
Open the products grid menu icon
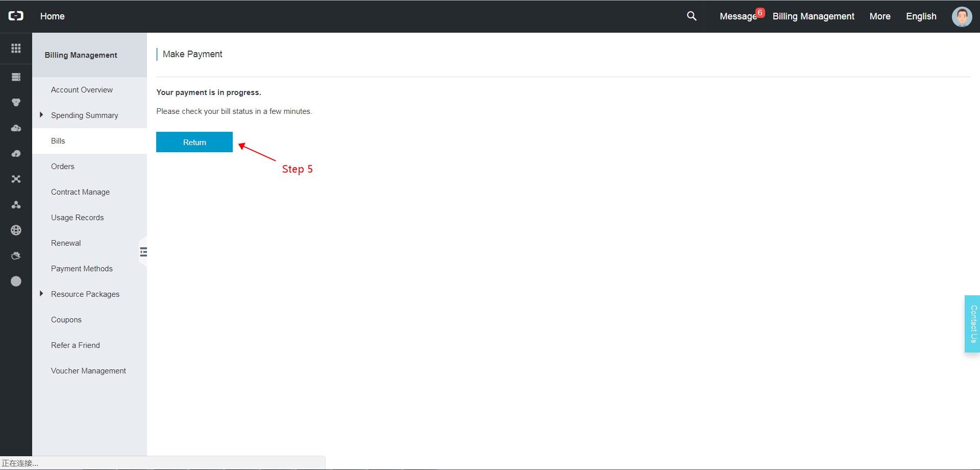click(x=16, y=48)
